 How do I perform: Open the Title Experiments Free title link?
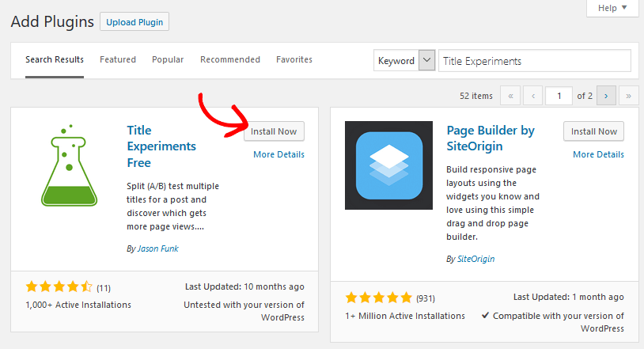click(161, 146)
